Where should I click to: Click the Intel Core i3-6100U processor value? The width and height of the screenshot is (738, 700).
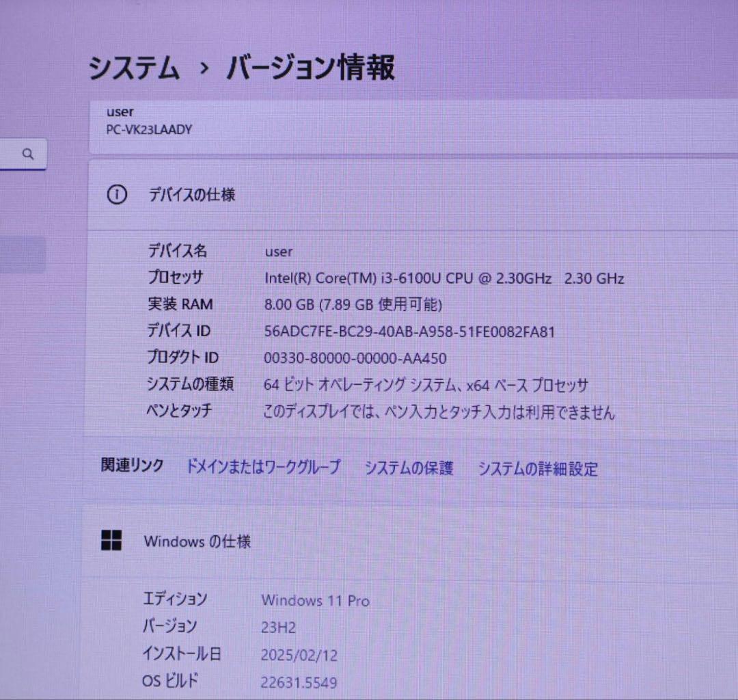(x=444, y=278)
